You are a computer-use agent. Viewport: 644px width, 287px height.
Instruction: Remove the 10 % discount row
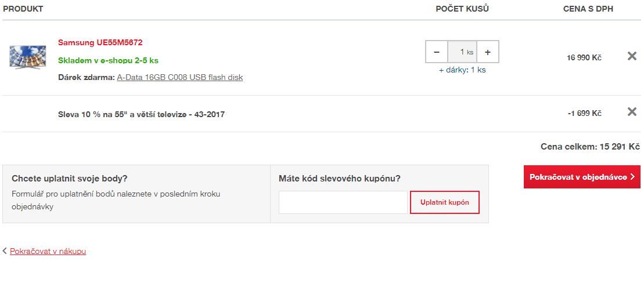pos(632,111)
